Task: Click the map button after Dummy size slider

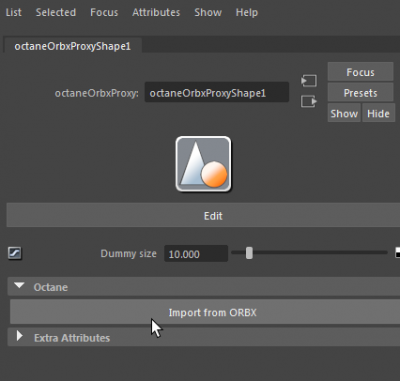Action: pyautogui.click(x=397, y=253)
